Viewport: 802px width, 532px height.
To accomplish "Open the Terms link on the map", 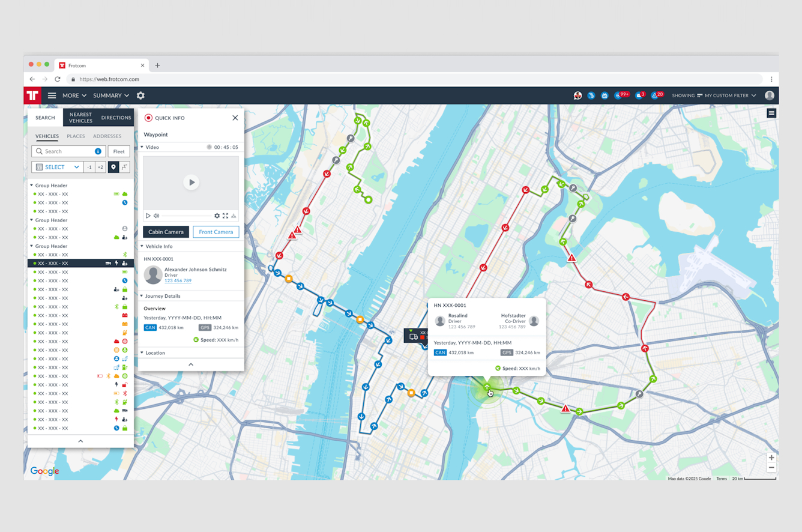I will [x=722, y=479].
